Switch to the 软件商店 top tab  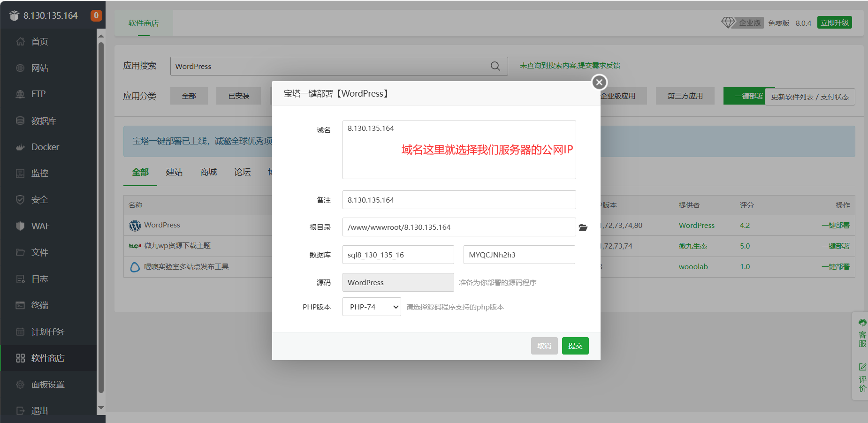144,23
